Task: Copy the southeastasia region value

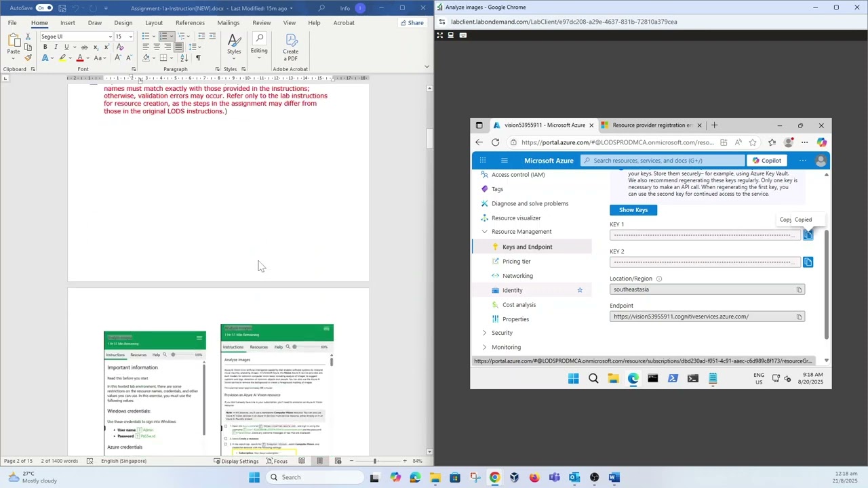Action: pos(799,290)
